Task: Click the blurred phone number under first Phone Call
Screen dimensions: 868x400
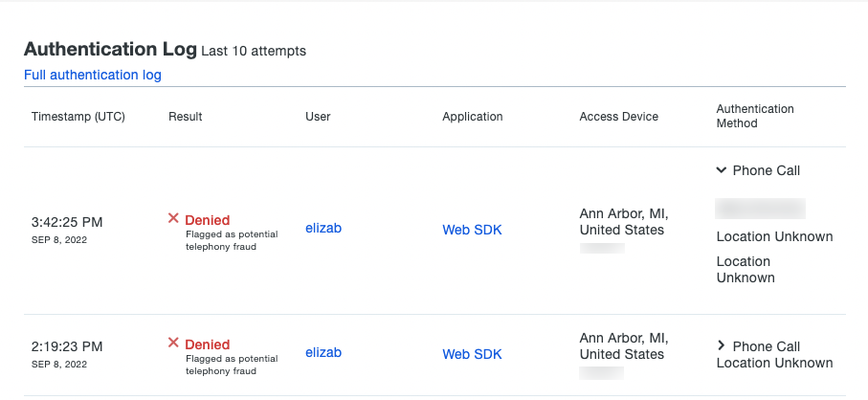Action: pos(760,209)
